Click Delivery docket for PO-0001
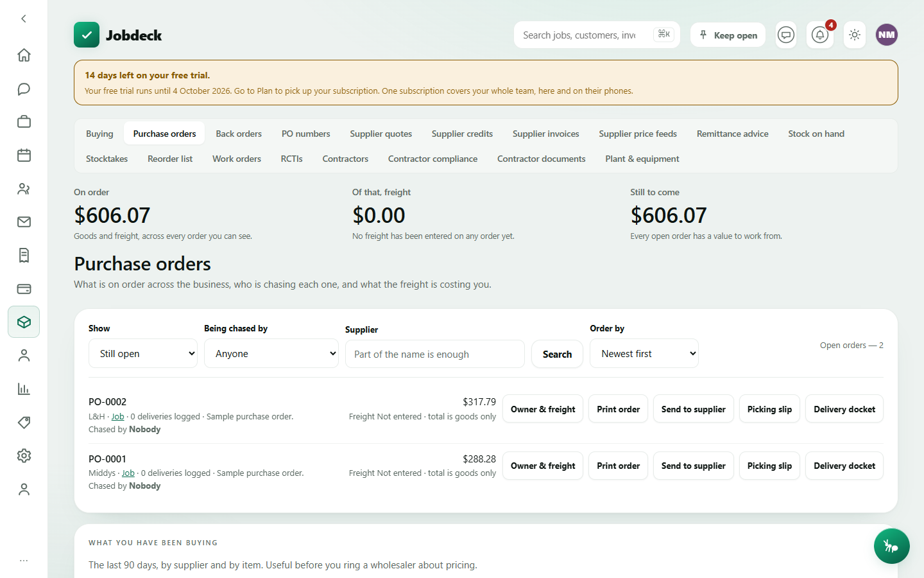This screenshot has width=924, height=578. [844, 466]
